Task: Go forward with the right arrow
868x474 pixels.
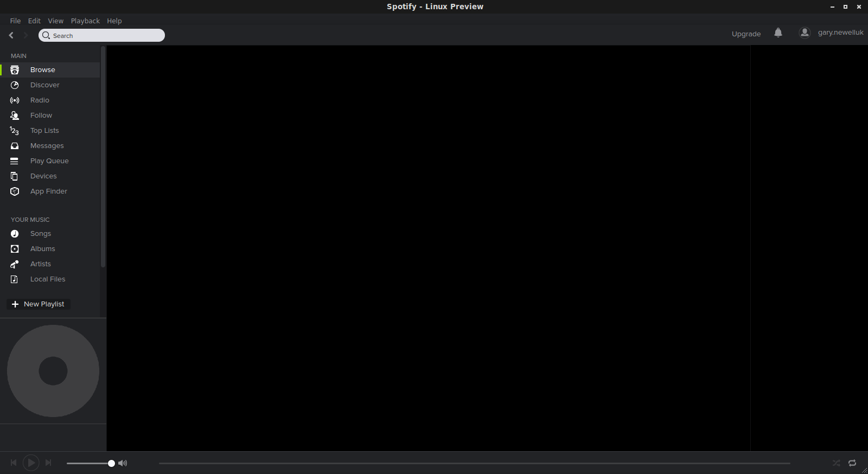Action: pos(25,35)
